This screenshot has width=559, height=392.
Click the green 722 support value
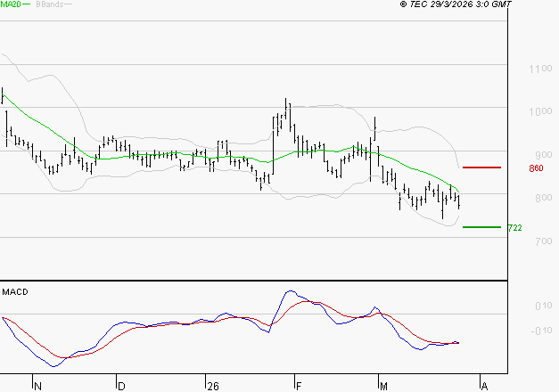pyautogui.click(x=514, y=228)
